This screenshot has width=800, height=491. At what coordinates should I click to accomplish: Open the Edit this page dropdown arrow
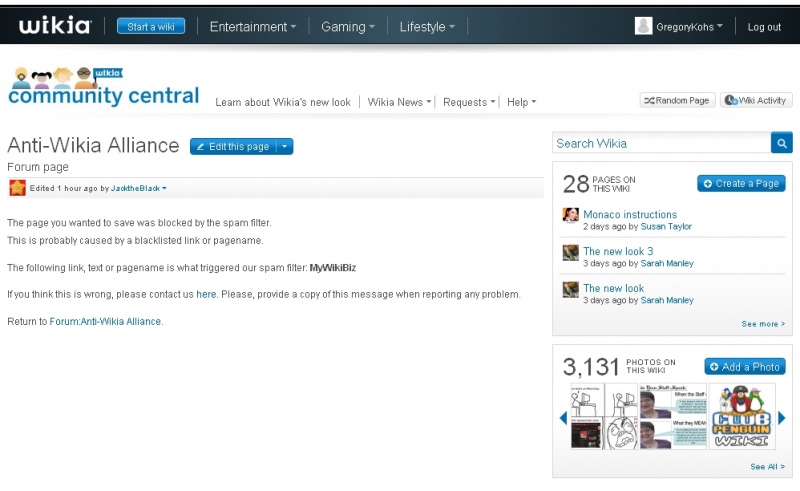[x=285, y=147]
